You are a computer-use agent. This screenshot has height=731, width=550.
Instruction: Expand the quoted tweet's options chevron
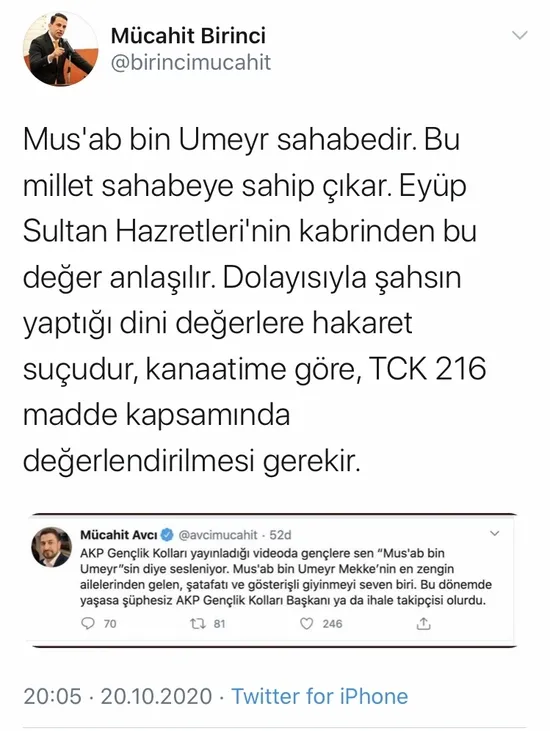[x=495, y=533]
